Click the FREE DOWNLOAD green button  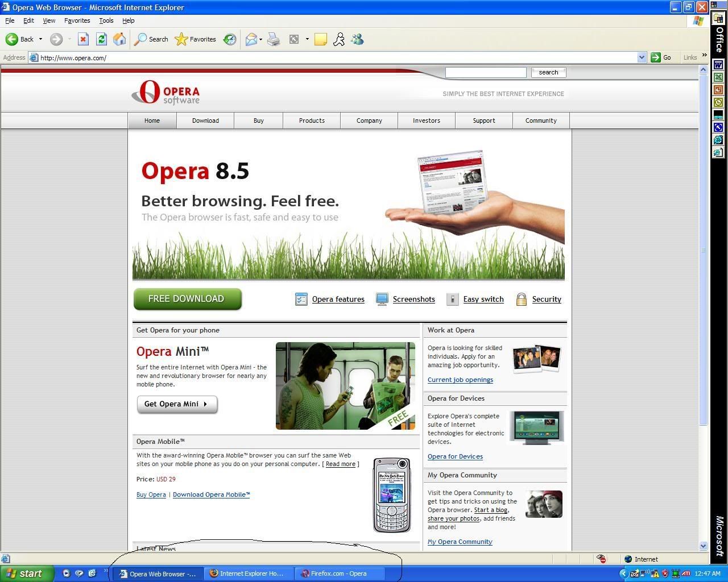click(x=188, y=299)
